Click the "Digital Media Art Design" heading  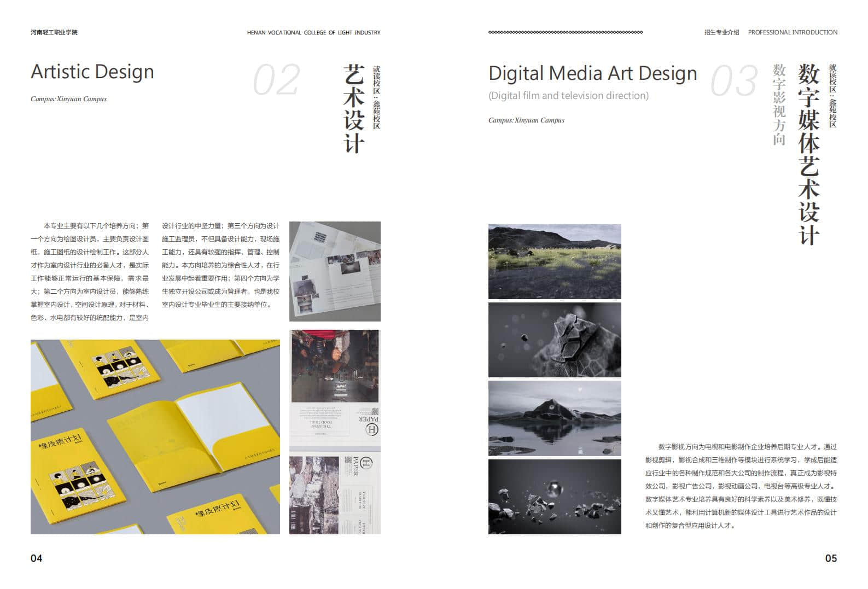[x=592, y=73]
